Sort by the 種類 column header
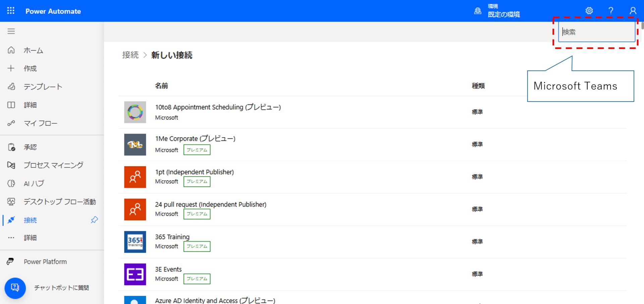This screenshot has width=644, height=304. (x=478, y=86)
